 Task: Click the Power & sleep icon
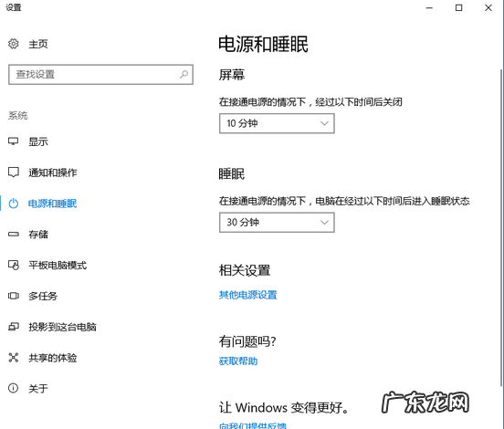[13, 204]
